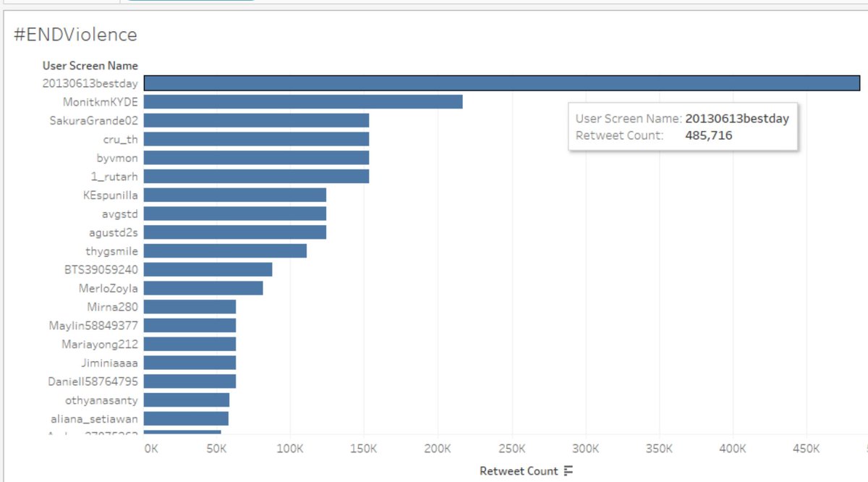
Task: Click the KEspunilla row label
Action: click(x=111, y=195)
